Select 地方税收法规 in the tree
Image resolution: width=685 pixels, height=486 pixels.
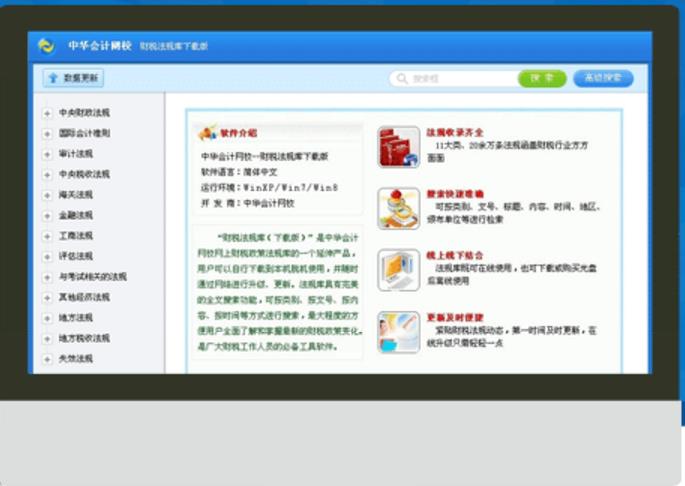point(84,338)
